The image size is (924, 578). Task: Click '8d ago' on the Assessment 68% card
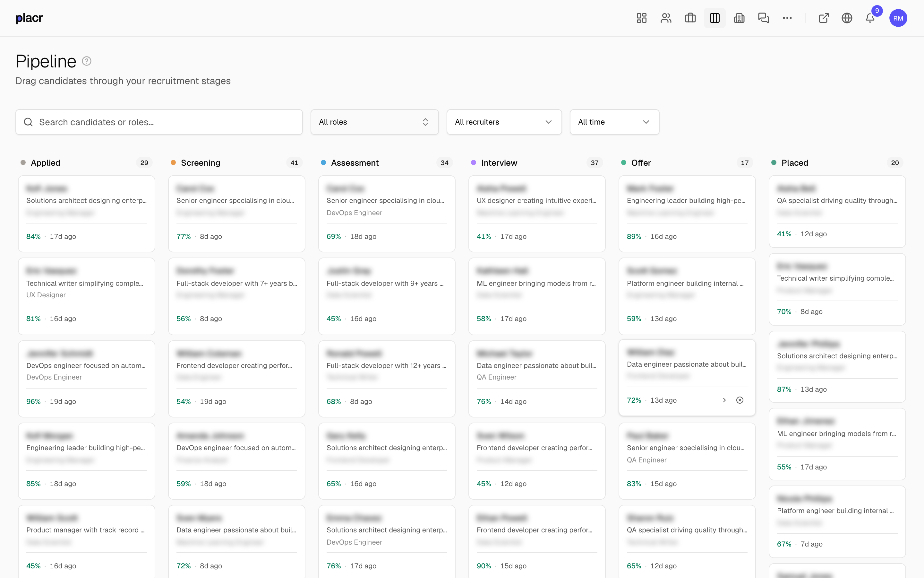[x=361, y=401]
